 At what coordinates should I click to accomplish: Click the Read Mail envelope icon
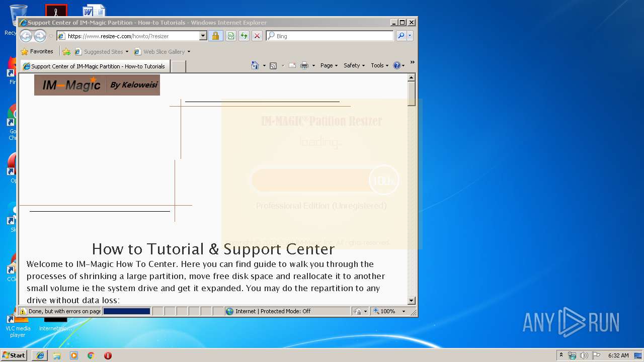coord(292,65)
